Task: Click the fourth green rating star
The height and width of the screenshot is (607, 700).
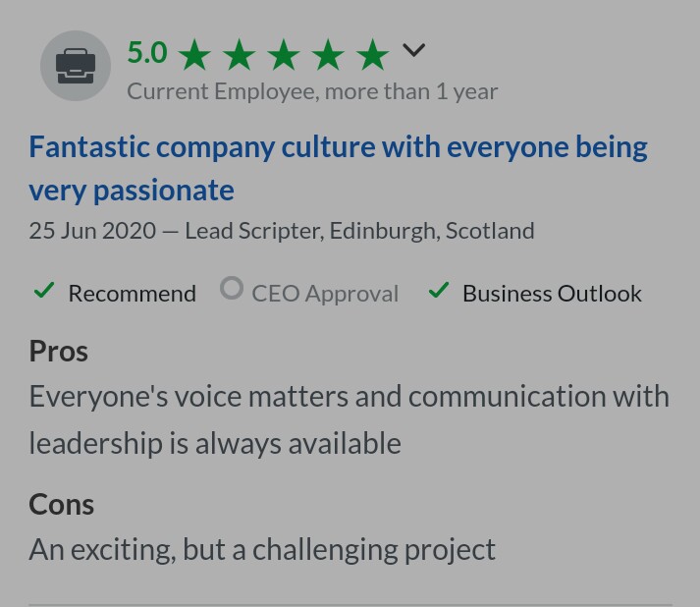Action: tap(328, 55)
